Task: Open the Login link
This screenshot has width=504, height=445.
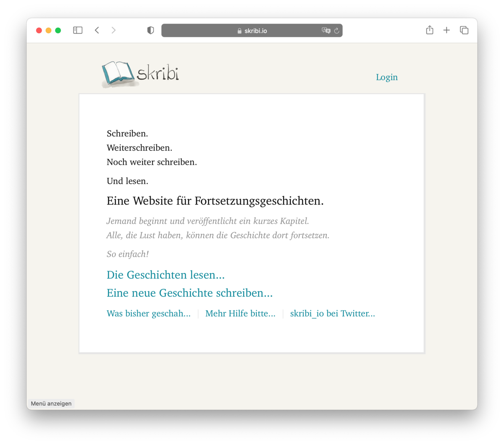Action: pyautogui.click(x=386, y=77)
